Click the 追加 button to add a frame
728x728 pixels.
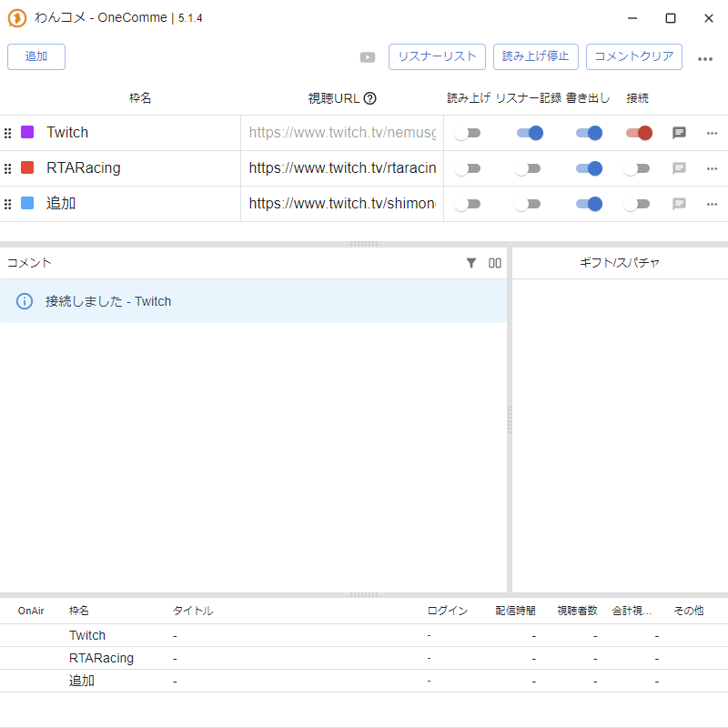pos(36,56)
